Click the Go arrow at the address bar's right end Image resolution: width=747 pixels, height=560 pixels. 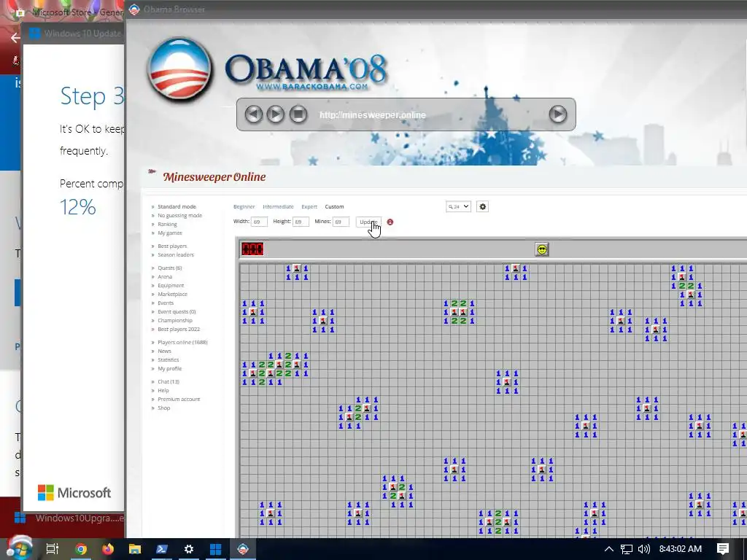click(x=558, y=114)
